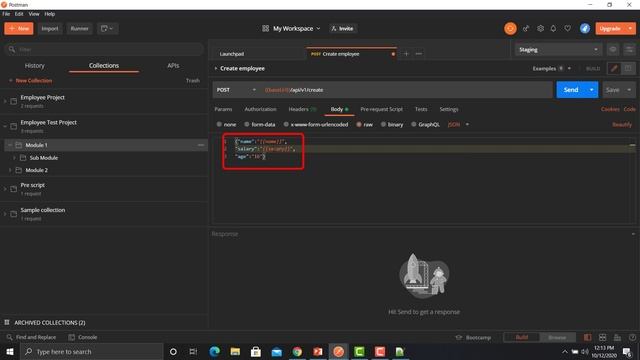
Task: Click the comments pane icon beside pencil
Action: click(x=628, y=69)
